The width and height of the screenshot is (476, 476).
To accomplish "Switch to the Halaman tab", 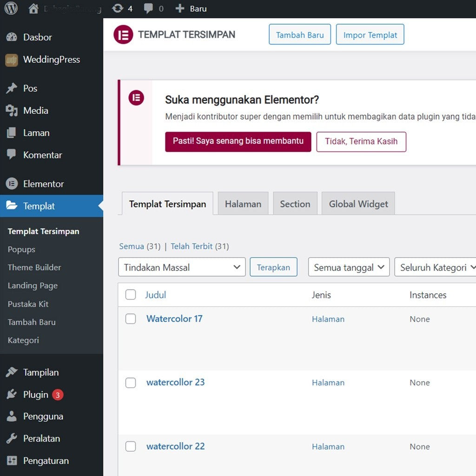I will click(x=243, y=204).
